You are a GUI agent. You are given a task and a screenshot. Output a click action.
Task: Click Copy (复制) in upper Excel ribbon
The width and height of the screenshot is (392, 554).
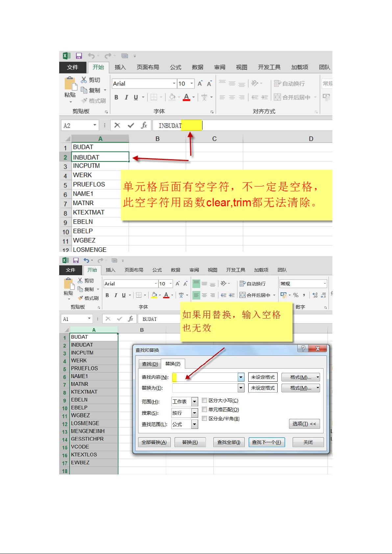[91, 90]
